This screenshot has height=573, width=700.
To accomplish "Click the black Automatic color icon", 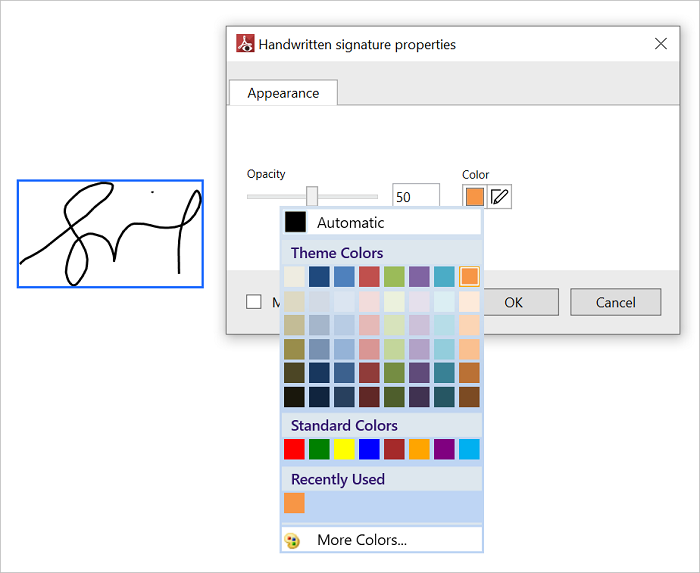I will [295, 222].
